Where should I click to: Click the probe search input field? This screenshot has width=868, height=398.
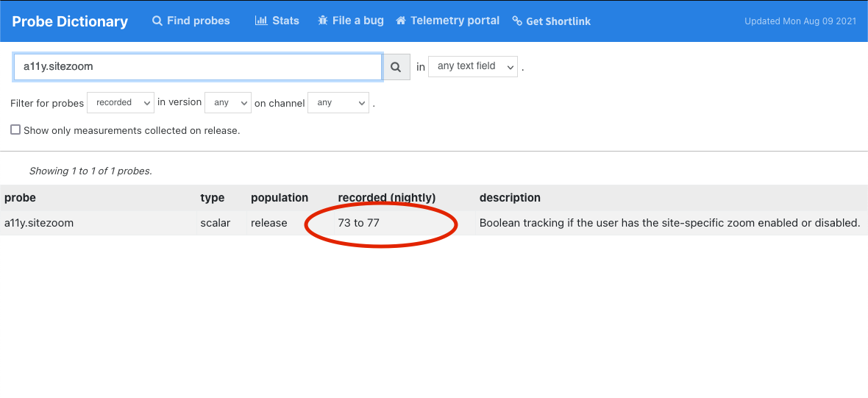[197, 66]
